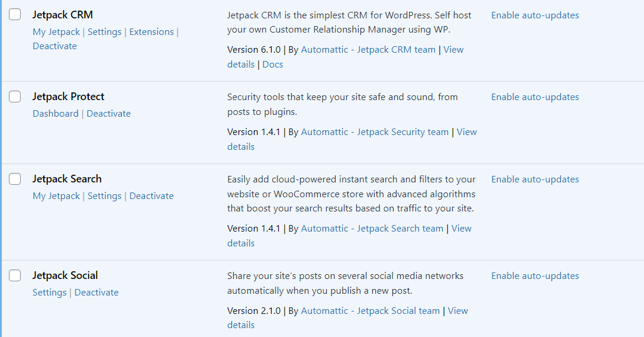
Task: Click the Version 2.1.0 text
Action: tap(254, 311)
